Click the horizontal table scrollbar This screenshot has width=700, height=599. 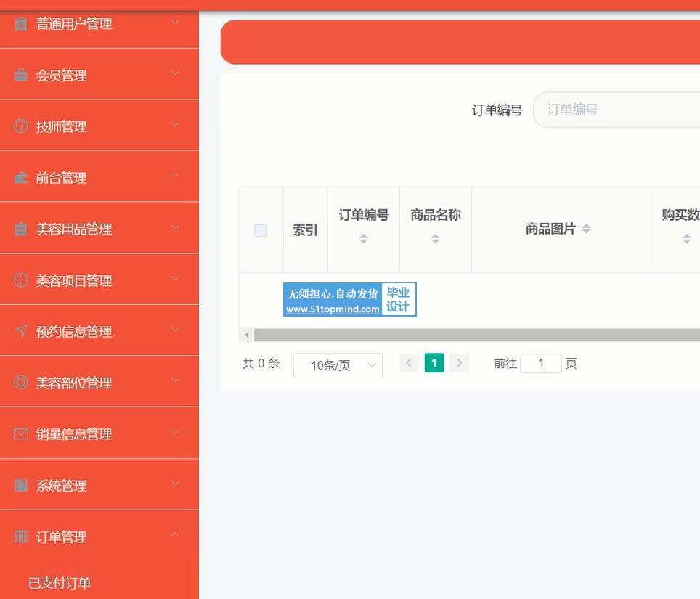tap(477, 335)
